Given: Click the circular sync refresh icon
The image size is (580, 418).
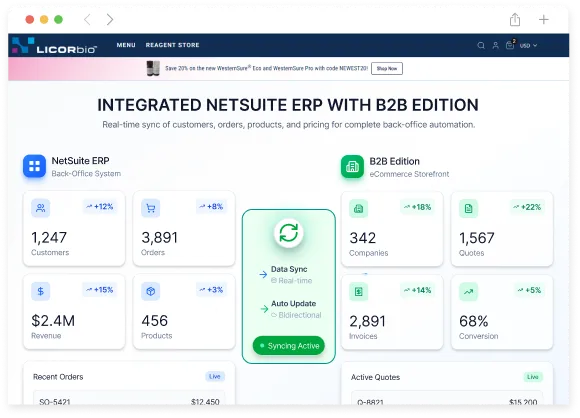Looking at the screenshot, I should (x=289, y=233).
